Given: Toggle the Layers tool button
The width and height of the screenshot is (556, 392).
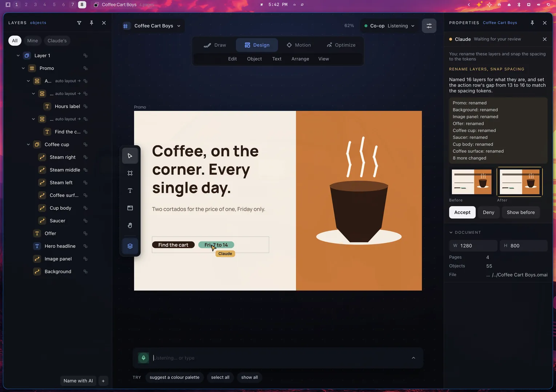Looking at the screenshot, I should click(x=130, y=246).
